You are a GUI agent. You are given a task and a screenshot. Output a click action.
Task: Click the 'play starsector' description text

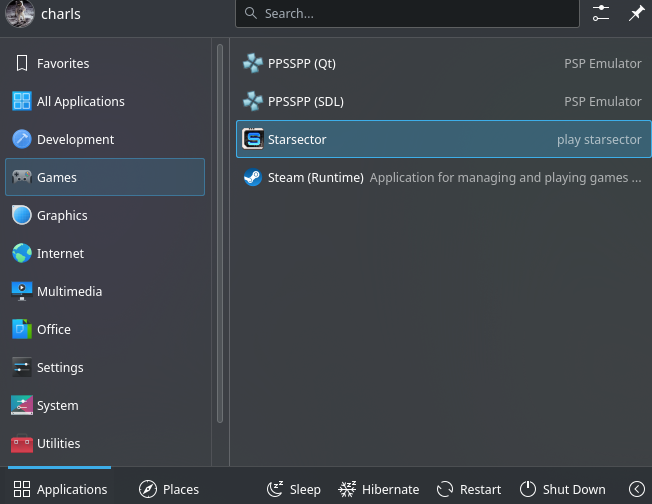click(599, 140)
